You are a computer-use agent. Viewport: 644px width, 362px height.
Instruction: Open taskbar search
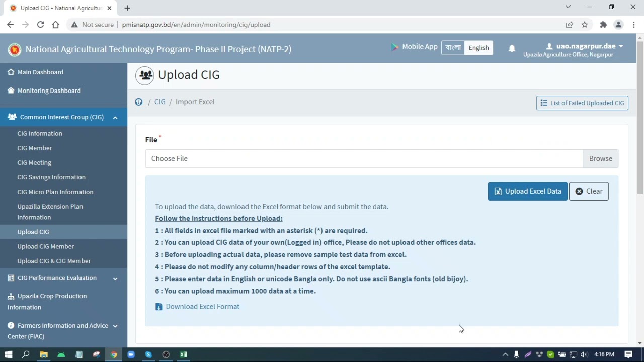pyautogui.click(x=26, y=354)
